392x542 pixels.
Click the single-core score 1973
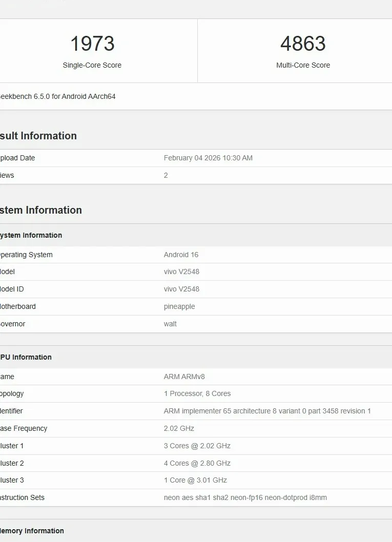coord(92,44)
